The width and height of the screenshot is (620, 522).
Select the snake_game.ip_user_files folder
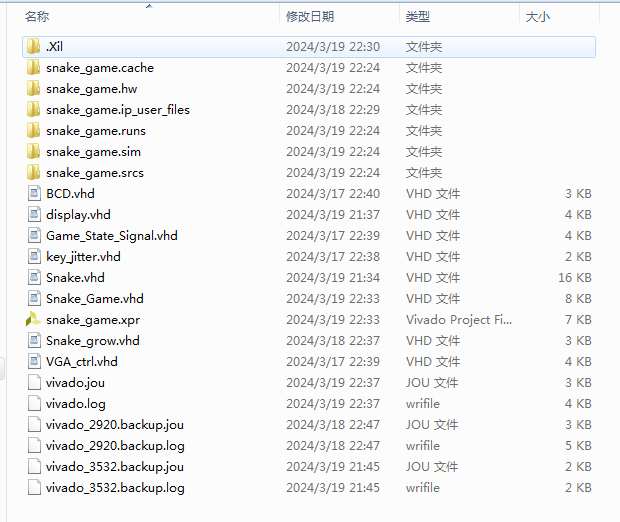point(117,110)
